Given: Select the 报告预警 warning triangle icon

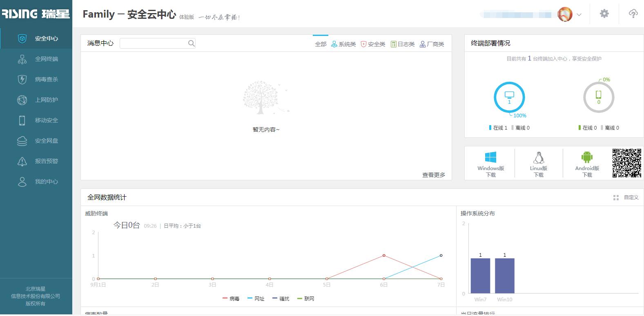Looking at the screenshot, I should [22, 161].
